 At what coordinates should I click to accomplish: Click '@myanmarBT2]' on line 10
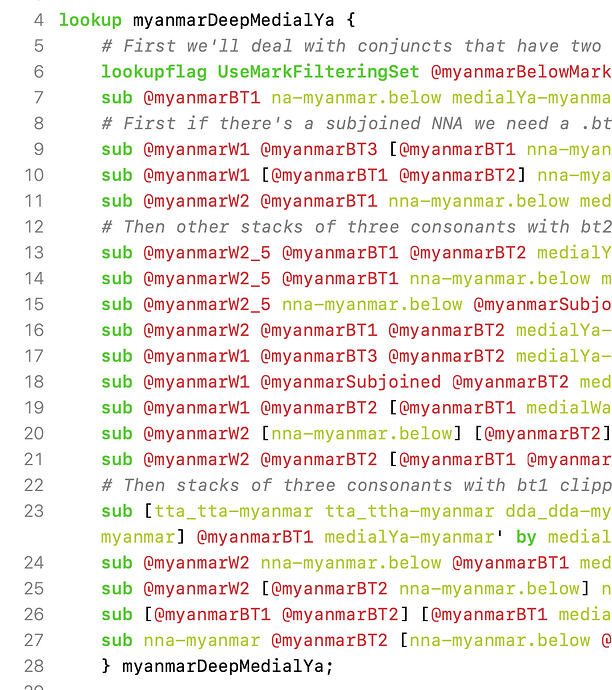click(x=463, y=176)
